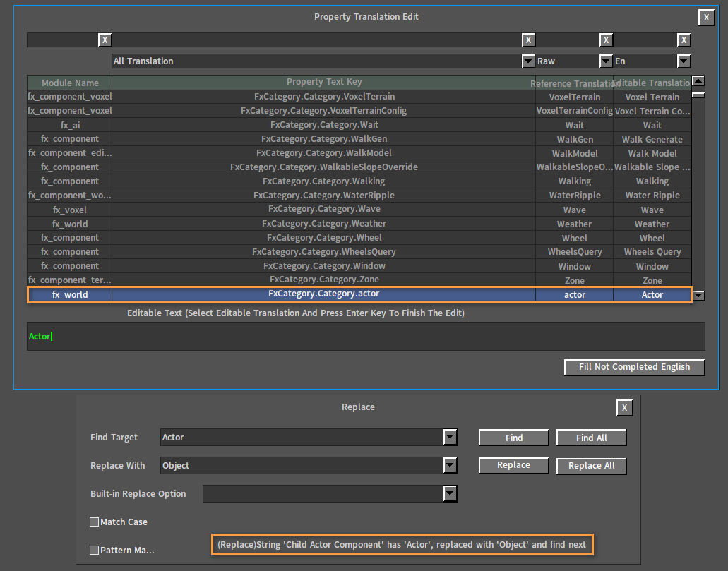Click the Replace All button

point(592,466)
